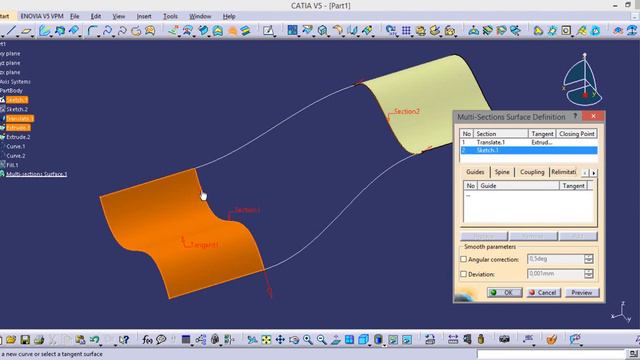Click the Deviation value field
Screen dimensions: 640x360
click(556, 274)
